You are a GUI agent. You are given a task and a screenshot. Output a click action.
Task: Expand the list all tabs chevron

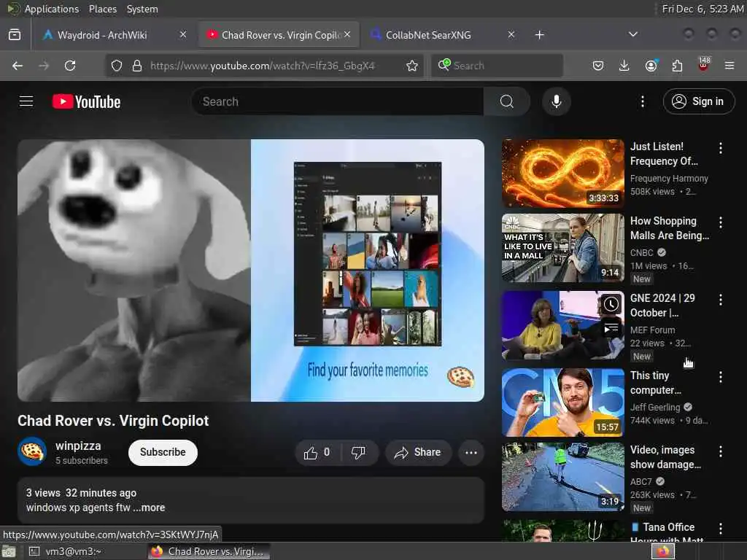pyautogui.click(x=632, y=34)
